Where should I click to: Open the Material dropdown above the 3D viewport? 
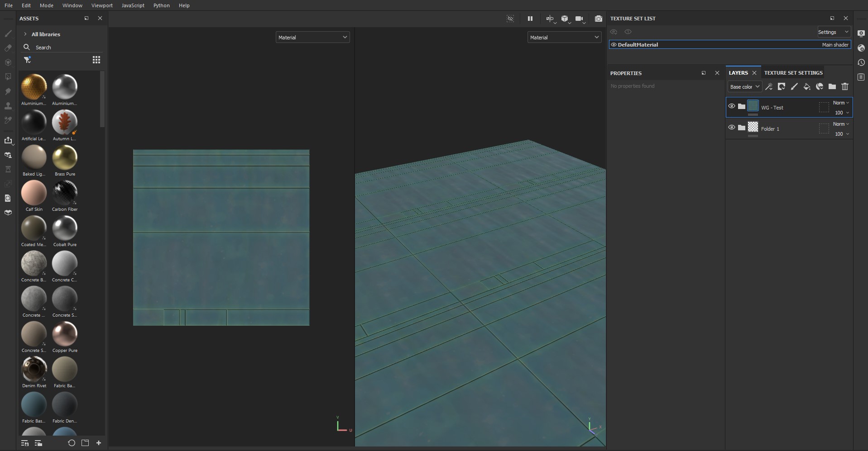pyautogui.click(x=564, y=37)
